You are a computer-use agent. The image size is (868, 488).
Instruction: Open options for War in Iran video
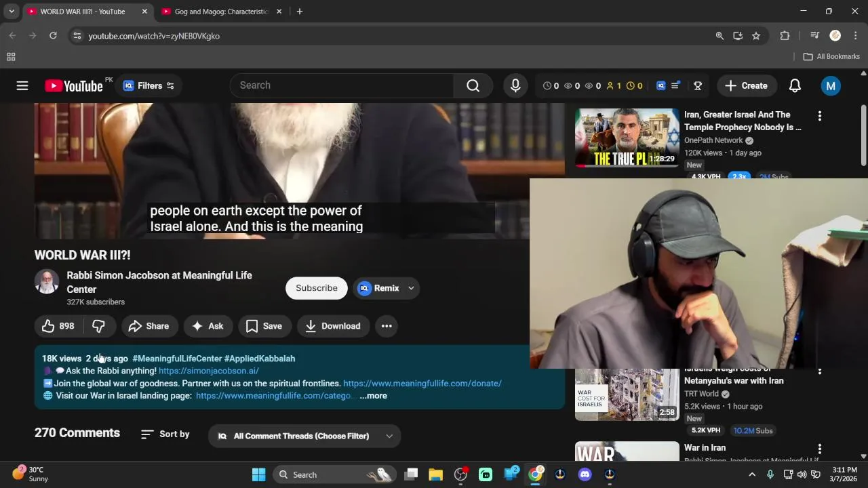(820, 449)
